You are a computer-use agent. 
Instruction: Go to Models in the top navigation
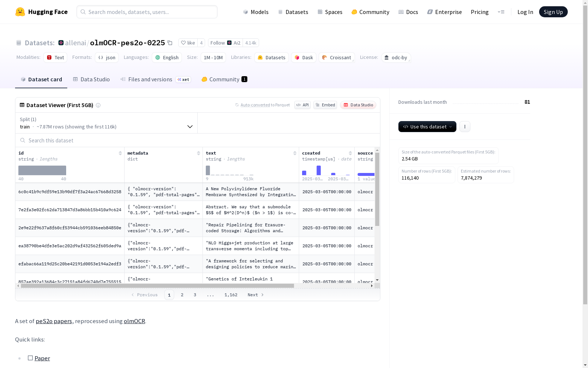[256, 12]
